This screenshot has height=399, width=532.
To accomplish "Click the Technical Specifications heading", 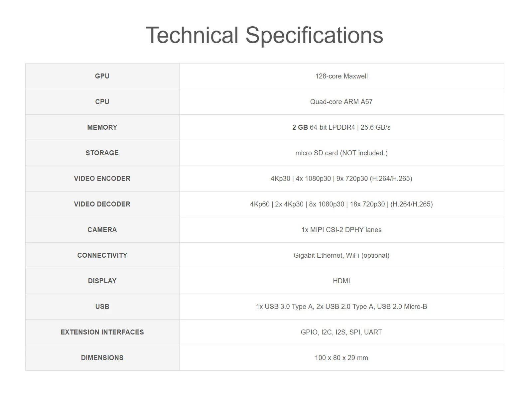I will coord(264,35).
